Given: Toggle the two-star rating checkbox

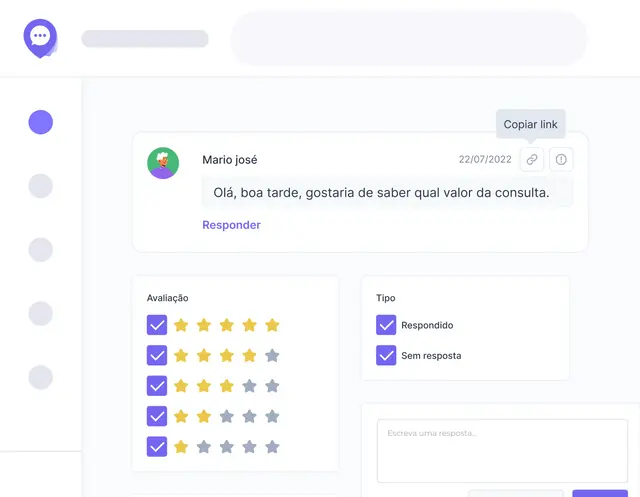Looking at the screenshot, I should [x=157, y=416].
